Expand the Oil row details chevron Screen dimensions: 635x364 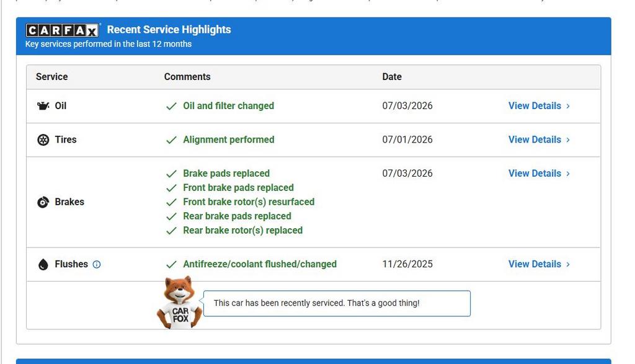[568, 106]
